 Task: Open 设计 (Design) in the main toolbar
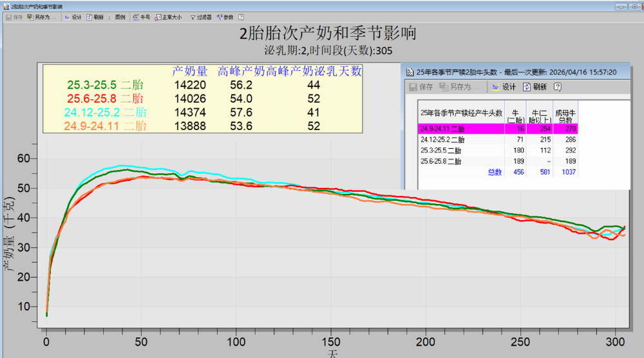coord(73,17)
